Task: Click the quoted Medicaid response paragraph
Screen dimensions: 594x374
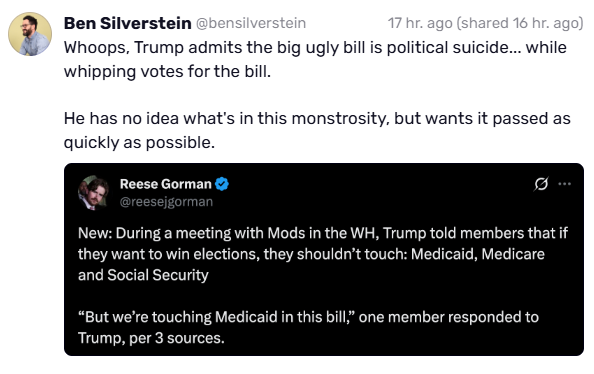Action: 308,327
